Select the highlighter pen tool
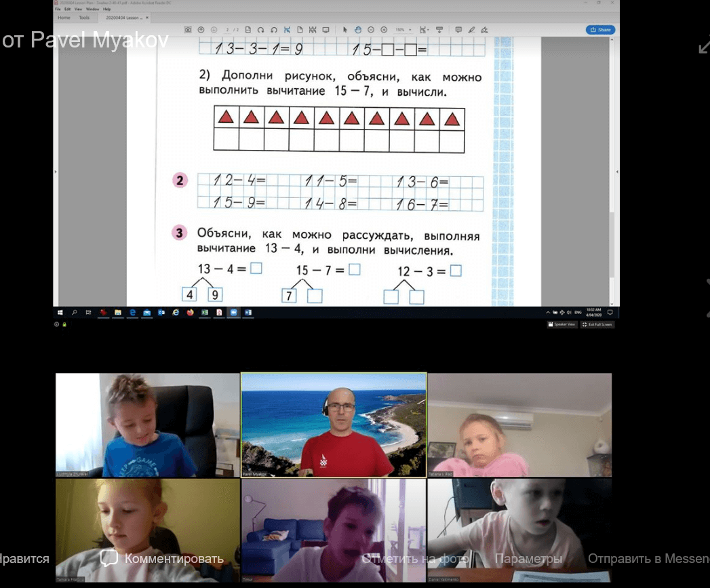The image size is (710, 588). click(471, 30)
